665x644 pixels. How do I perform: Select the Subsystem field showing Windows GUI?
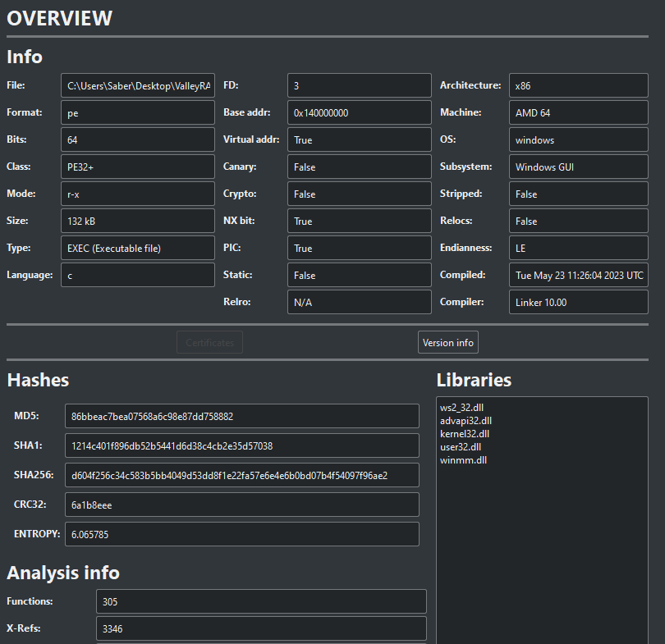(578, 167)
